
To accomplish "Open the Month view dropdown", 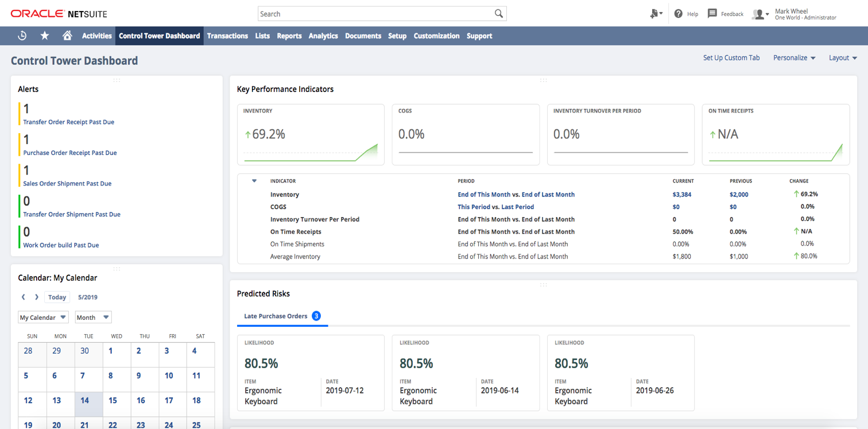I will click(92, 317).
